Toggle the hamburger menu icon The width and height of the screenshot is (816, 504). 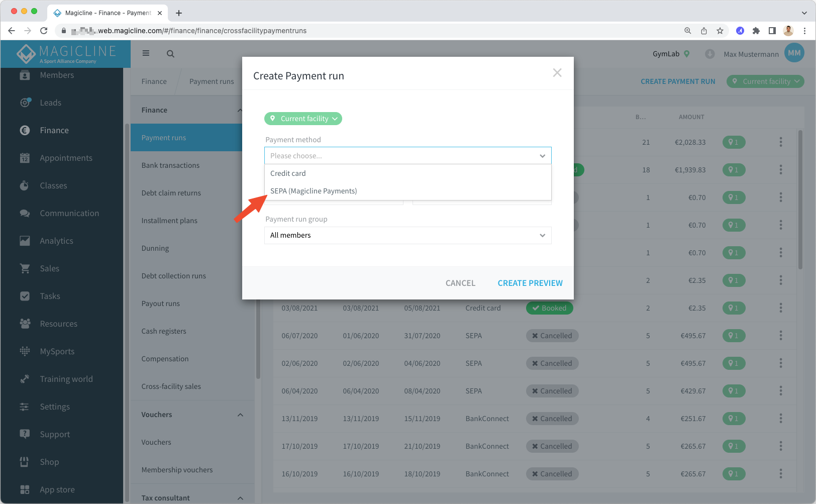pyautogui.click(x=146, y=53)
